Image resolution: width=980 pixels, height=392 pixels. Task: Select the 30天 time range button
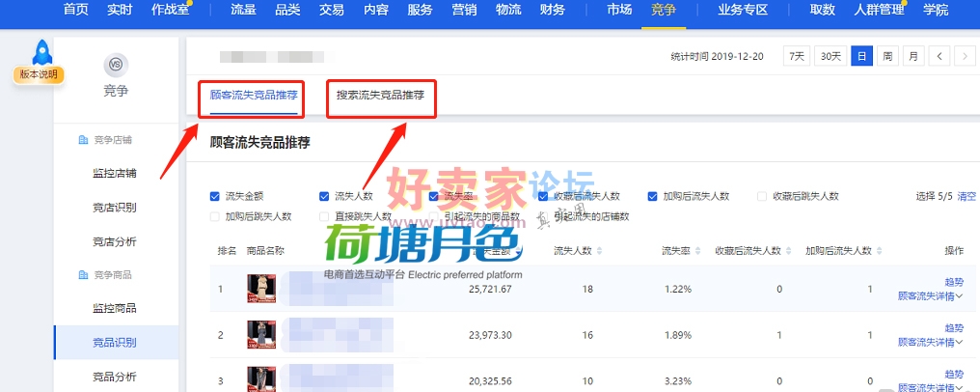[x=830, y=56]
